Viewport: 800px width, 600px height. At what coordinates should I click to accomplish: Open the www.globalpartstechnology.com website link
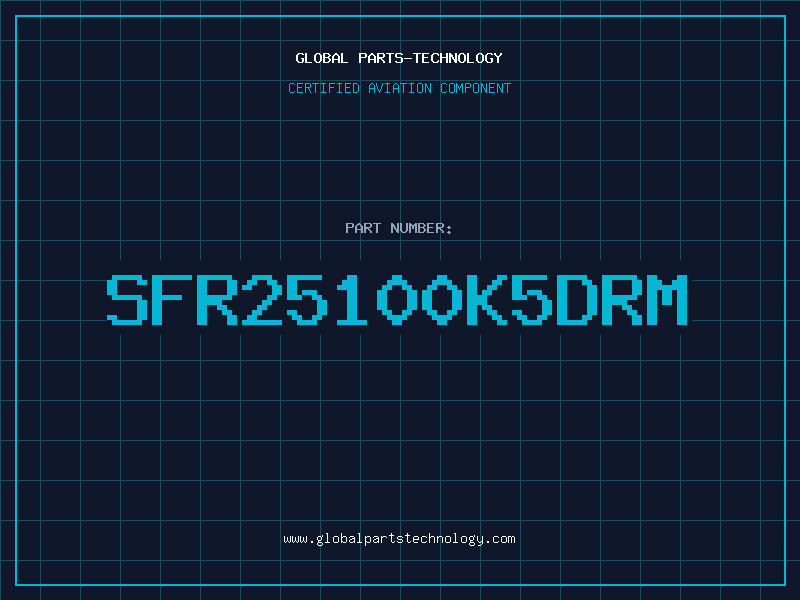pos(399,539)
